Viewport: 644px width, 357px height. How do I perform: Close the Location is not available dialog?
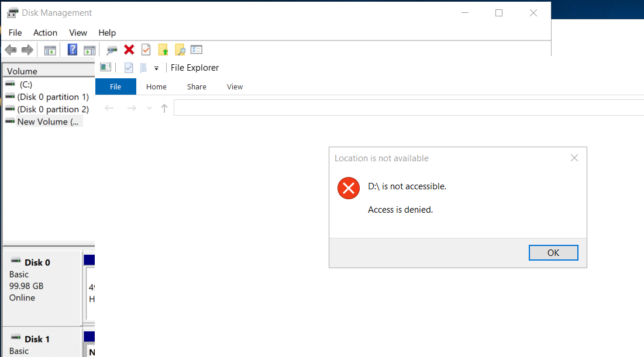pyautogui.click(x=574, y=158)
